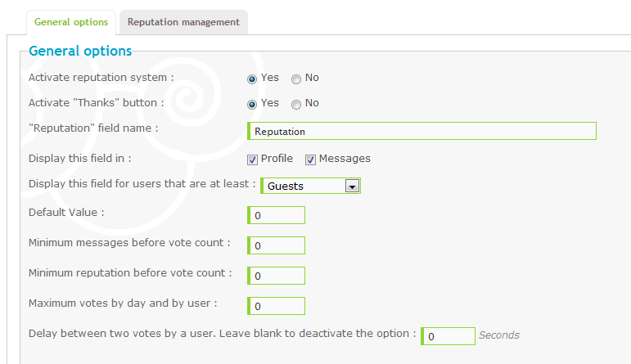
Task: Click the dropdown arrow beside Guests
Action: 352,186
